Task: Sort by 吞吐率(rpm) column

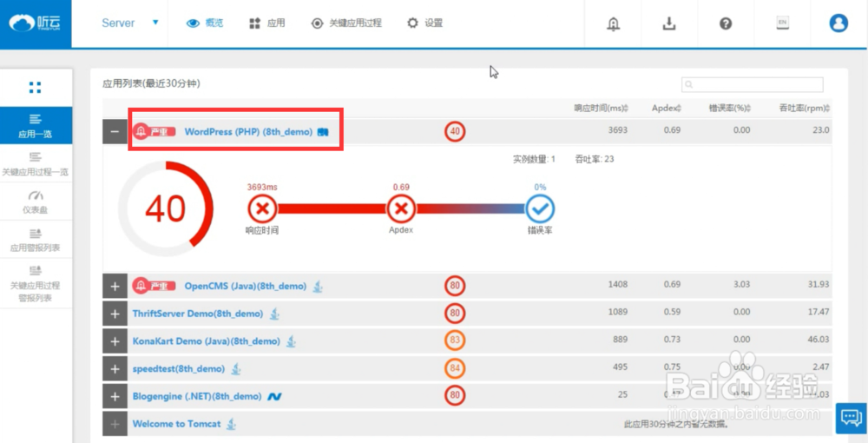Action: (x=805, y=109)
